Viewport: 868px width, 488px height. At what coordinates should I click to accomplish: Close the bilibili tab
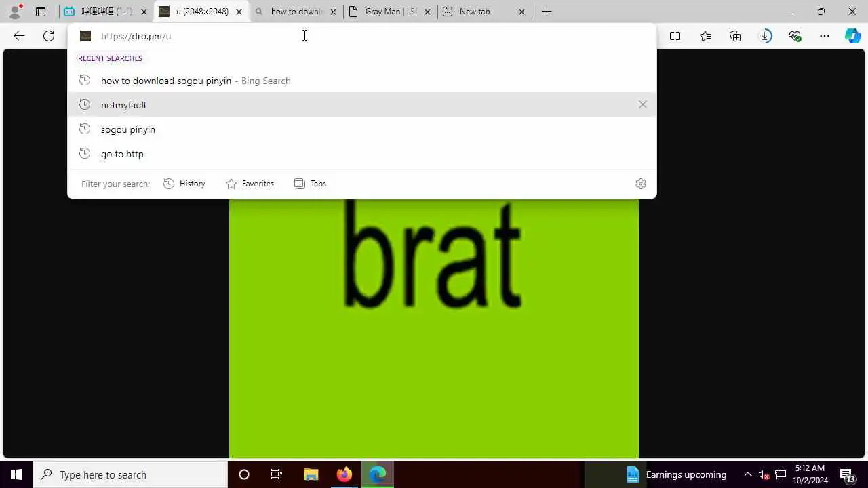click(144, 12)
